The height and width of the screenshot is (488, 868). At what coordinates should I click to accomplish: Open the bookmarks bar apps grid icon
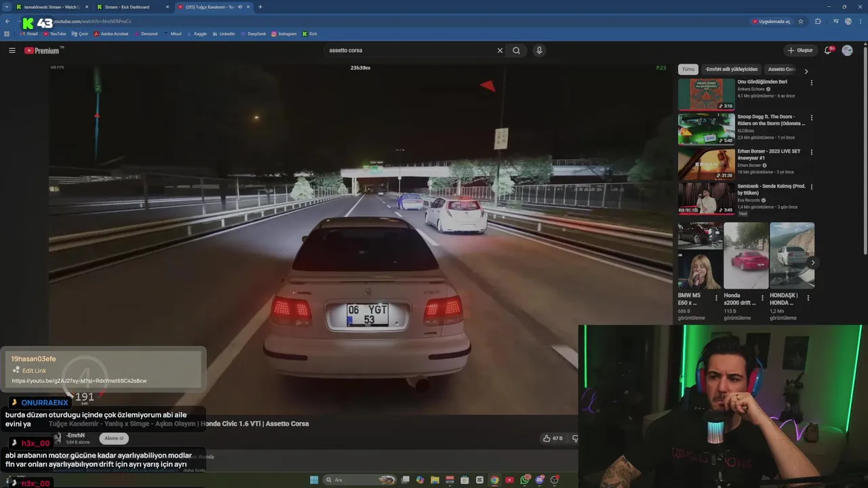coord(7,33)
